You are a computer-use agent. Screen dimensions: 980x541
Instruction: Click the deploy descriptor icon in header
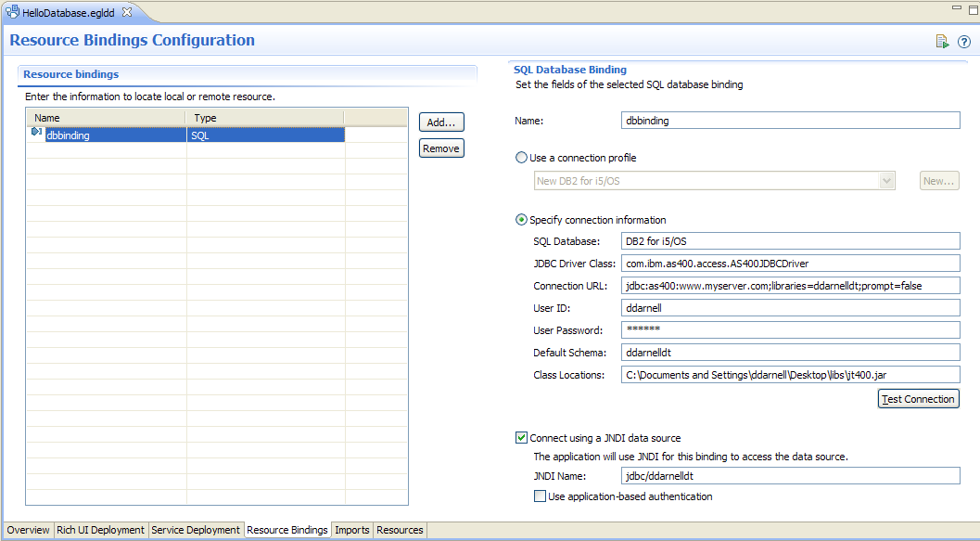942,41
